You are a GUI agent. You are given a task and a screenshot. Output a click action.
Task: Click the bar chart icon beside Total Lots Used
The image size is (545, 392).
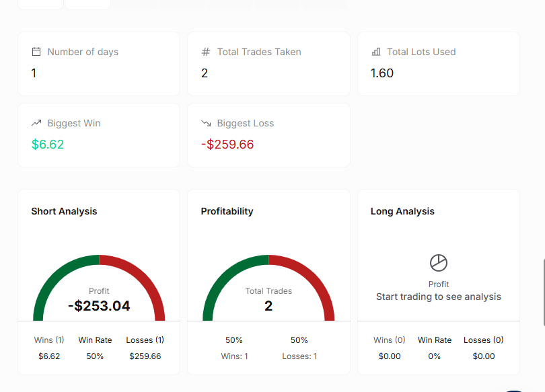[x=376, y=52]
